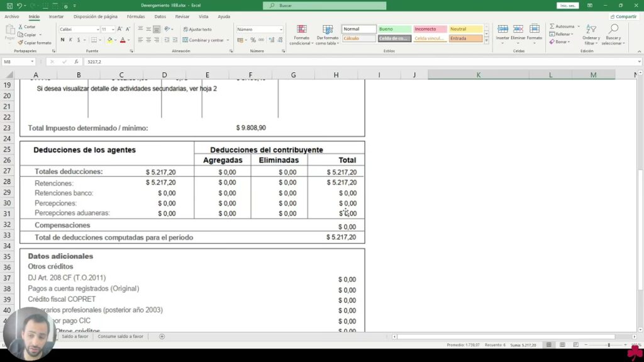The height and width of the screenshot is (362, 644).
Task: Open the Fórmulas ribbon tab
Action: coord(135,16)
